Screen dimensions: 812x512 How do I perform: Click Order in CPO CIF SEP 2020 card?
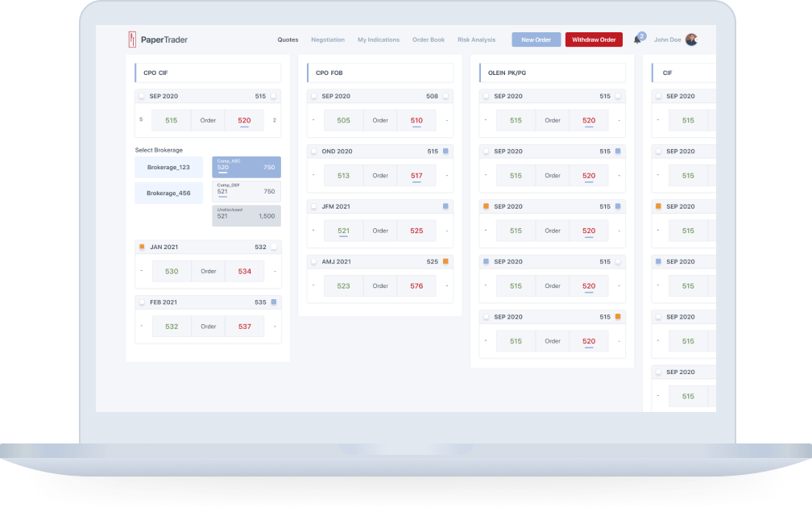click(208, 120)
